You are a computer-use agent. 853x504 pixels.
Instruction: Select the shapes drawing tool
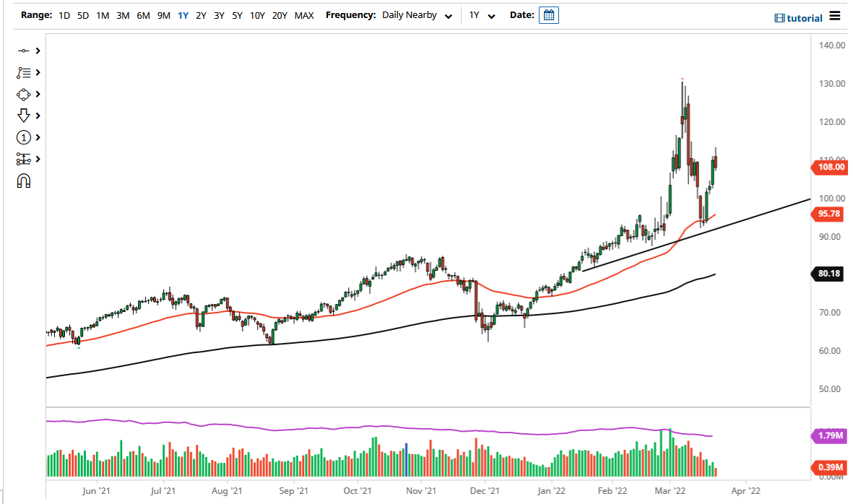23,94
